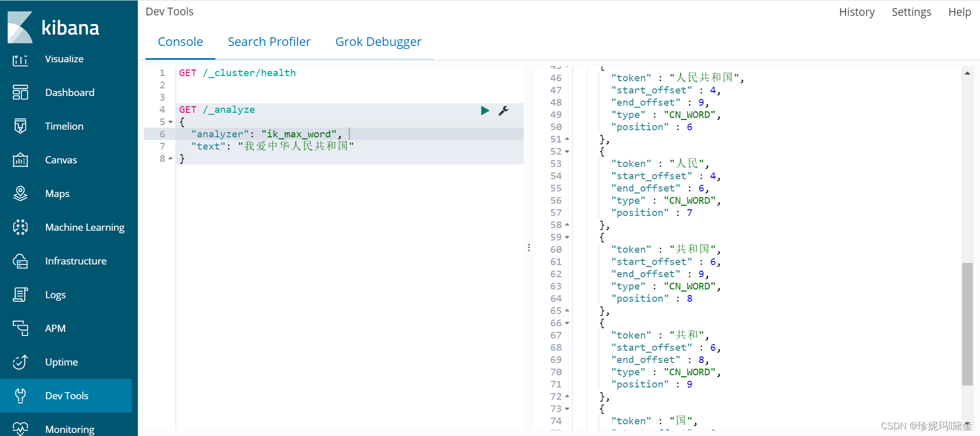This screenshot has width=980, height=436.
Task: Toggle fold marker at output line 58
Action: point(567,225)
